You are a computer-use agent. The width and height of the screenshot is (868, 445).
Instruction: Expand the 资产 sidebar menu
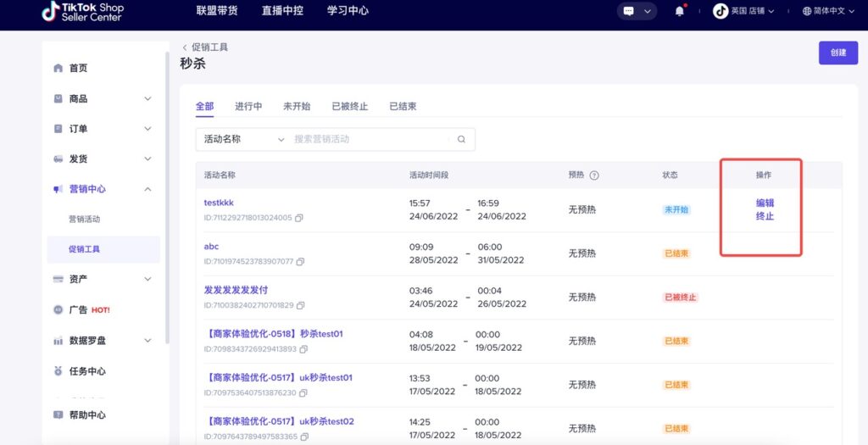pos(147,279)
